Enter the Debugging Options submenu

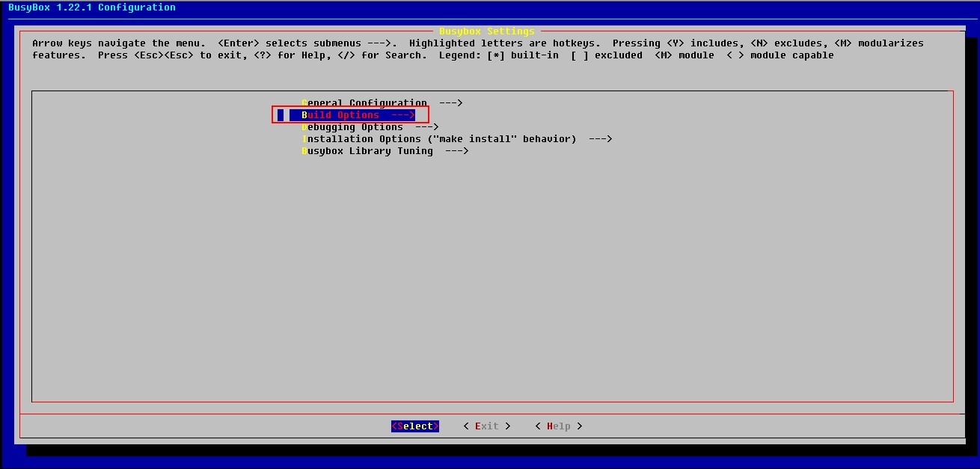coord(352,127)
